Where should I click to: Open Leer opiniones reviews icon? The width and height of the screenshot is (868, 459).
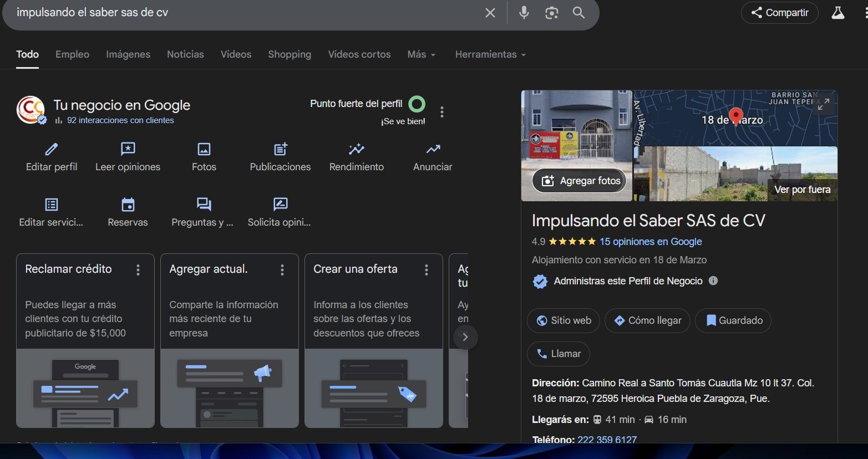[x=128, y=149]
